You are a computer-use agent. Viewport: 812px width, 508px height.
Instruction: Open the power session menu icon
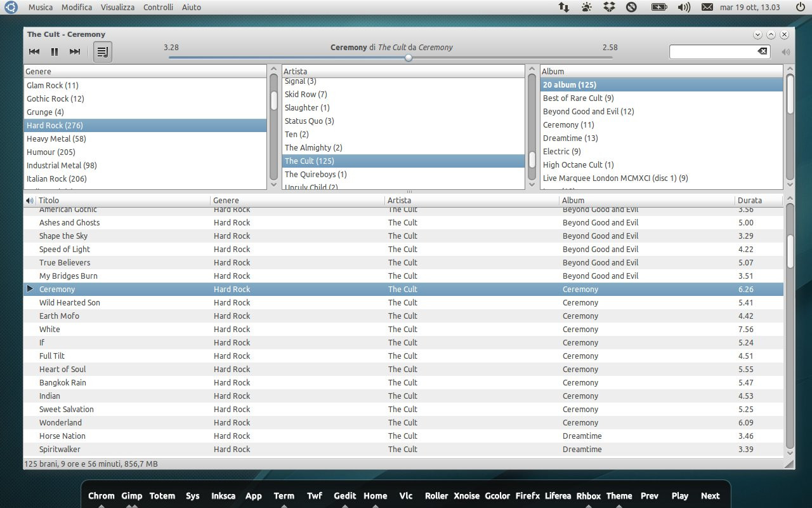pyautogui.click(x=801, y=7)
